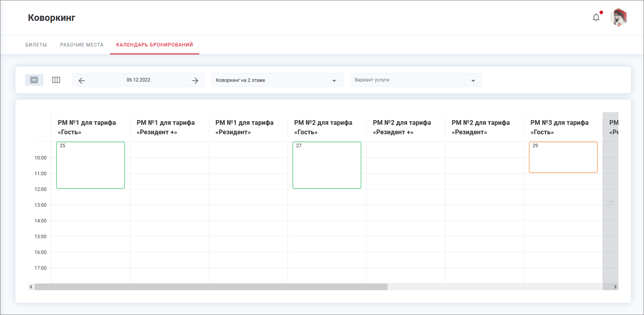Click the date field 06.12.2022
644x315 pixels.
[x=138, y=80]
